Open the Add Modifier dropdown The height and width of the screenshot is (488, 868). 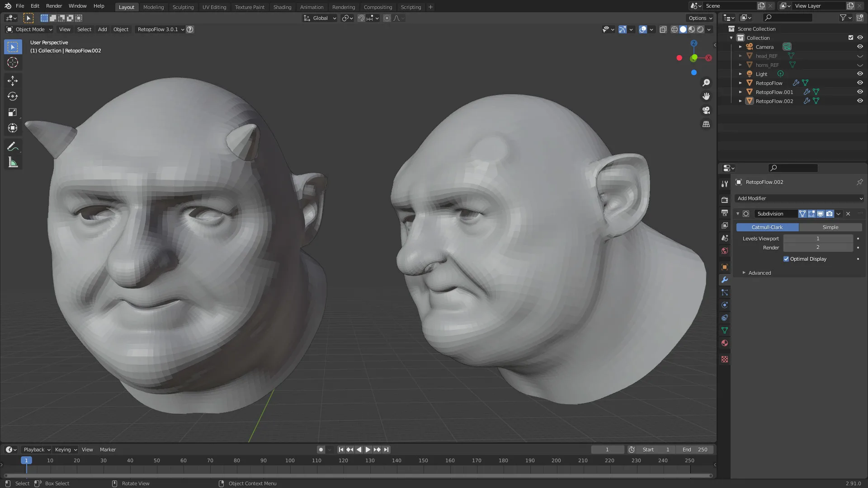(x=799, y=198)
